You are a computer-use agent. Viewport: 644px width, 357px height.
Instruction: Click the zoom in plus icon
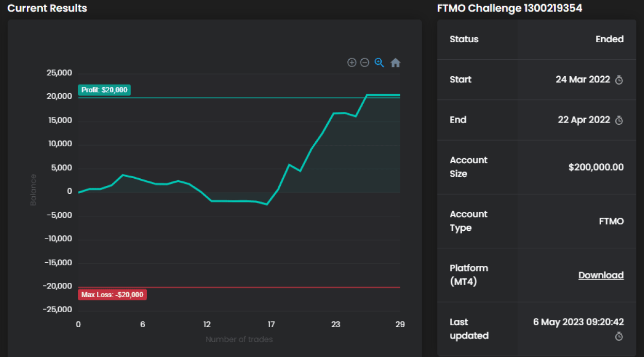coord(352,62)
